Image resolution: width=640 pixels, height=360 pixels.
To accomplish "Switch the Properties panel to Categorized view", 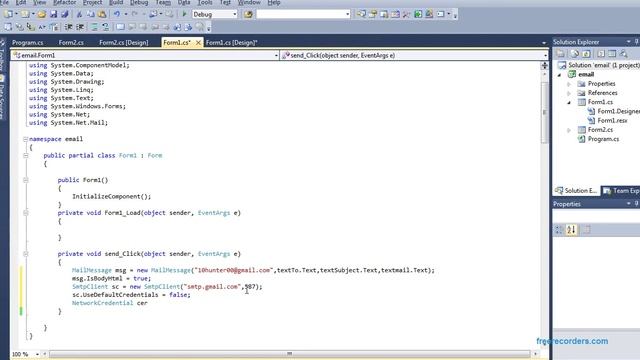I will coord(559,230).
